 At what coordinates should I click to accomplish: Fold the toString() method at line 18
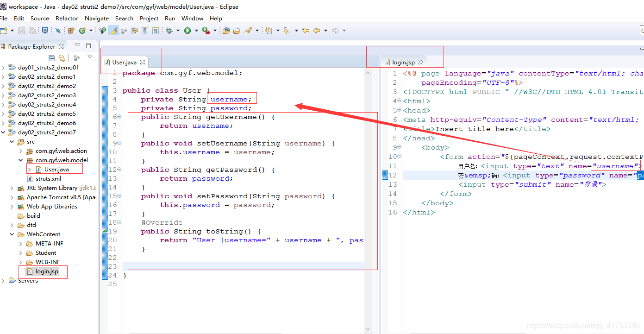coord(119,222)
